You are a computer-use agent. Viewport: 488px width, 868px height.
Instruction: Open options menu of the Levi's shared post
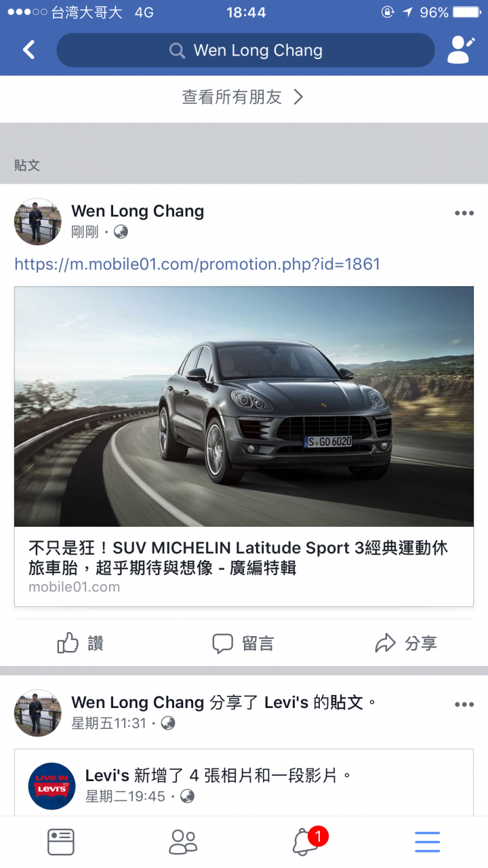pyautogui.click(x=464, y=705)
